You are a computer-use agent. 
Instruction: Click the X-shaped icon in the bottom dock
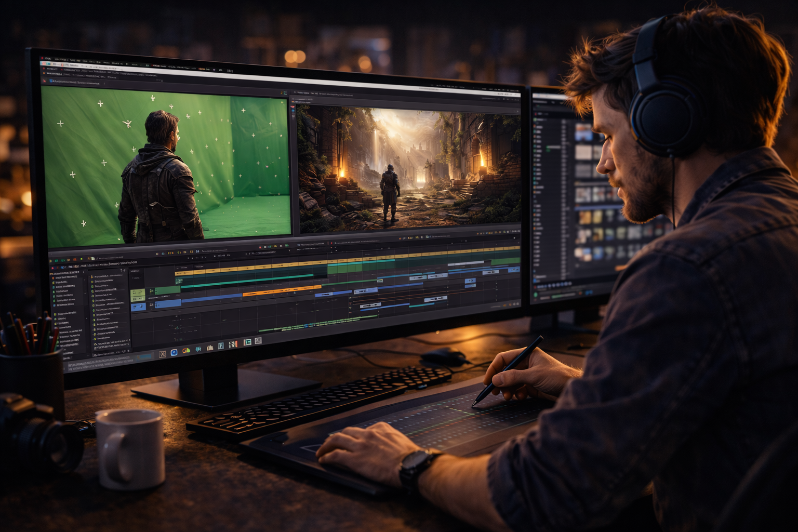coord(162,354)
